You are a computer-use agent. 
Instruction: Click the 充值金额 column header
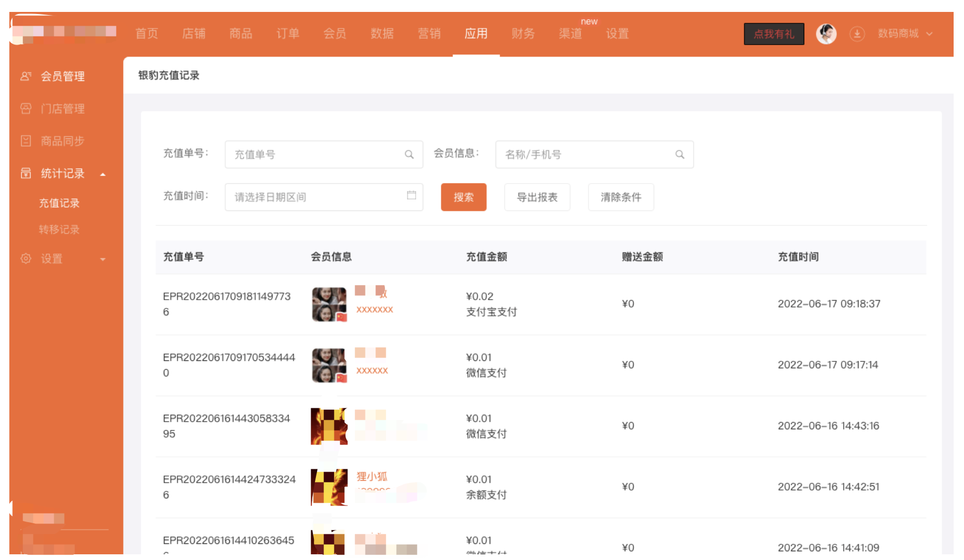486,257
